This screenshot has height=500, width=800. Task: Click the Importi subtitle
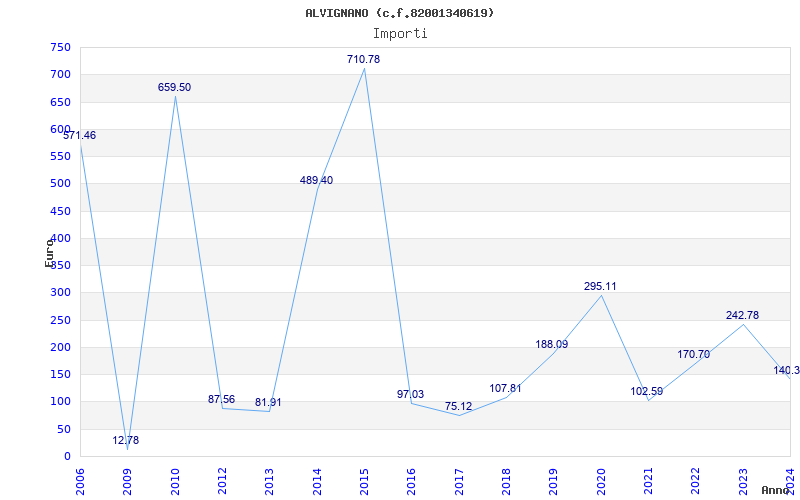tap(400, 34)
